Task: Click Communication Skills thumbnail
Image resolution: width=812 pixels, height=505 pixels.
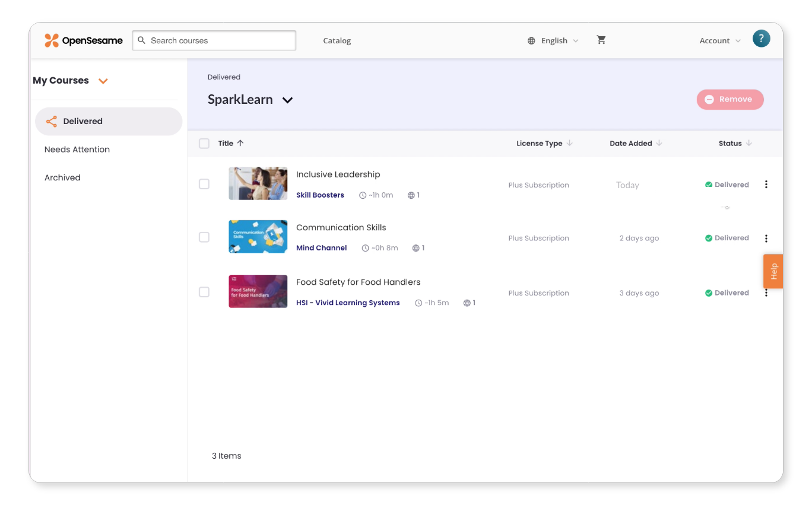Action: pos(258,237)
